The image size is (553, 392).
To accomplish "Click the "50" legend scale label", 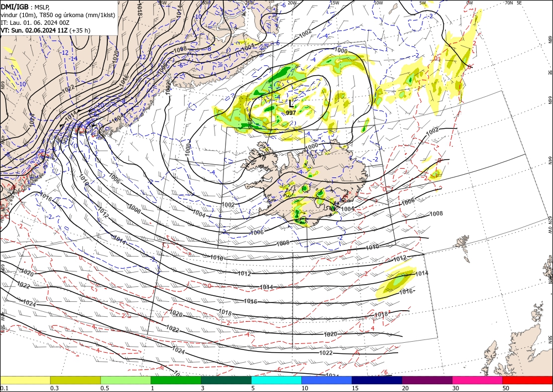I will coord(506,388).
